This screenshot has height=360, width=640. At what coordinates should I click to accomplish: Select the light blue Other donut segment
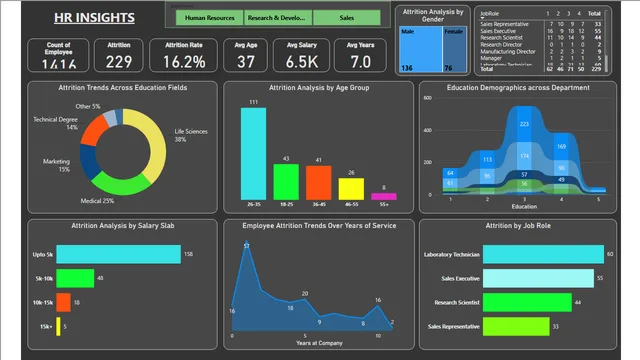click(x=111, y=118)
